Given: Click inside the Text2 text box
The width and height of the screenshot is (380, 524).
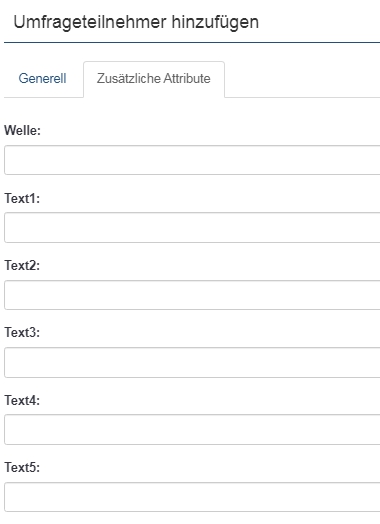Looking at the screenshot, I should point(192,295).
